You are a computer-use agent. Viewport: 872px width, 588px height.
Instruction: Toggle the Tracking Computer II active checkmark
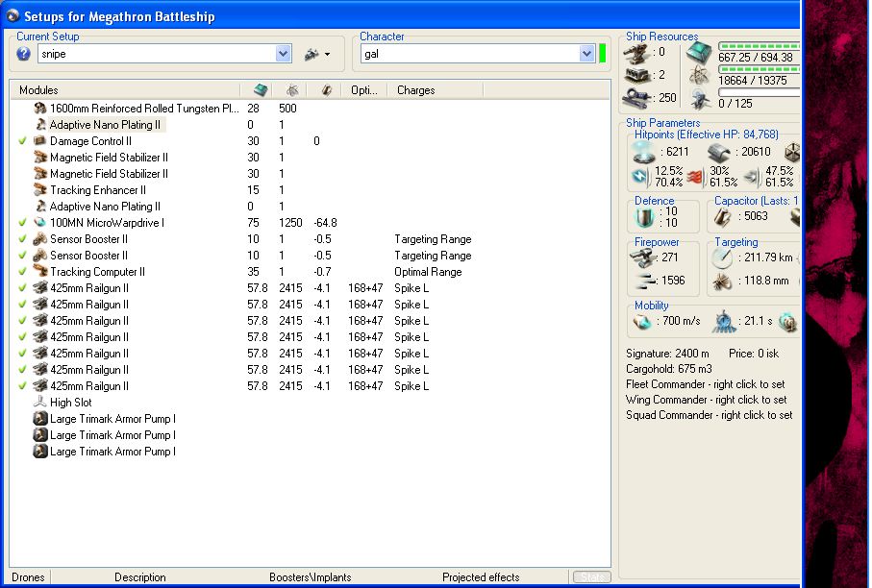point(22,272)
